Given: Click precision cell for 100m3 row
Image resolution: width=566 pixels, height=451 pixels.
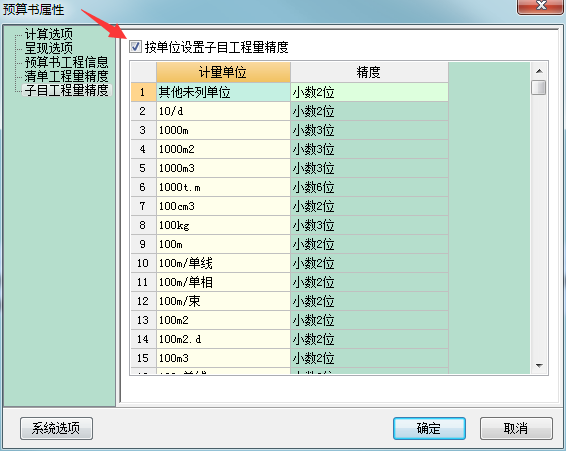Looking at the screenshot, I should (369, 358).
